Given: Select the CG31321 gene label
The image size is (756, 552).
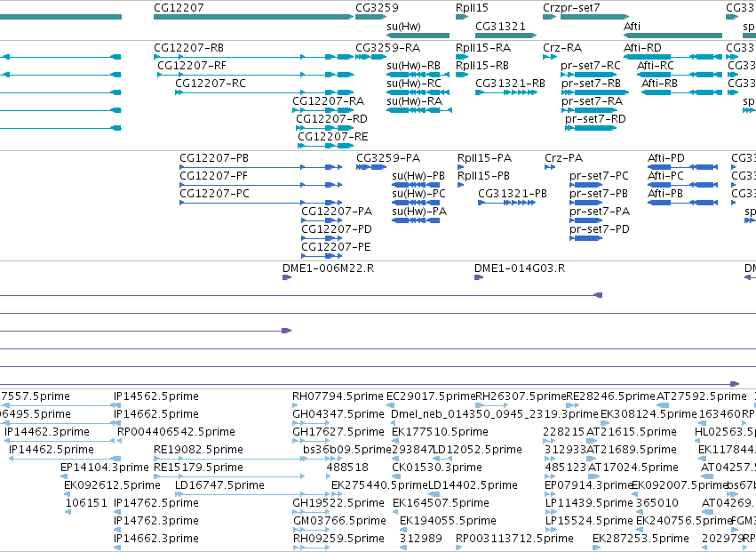Looking at the screenshot, I should click(500, 27).
